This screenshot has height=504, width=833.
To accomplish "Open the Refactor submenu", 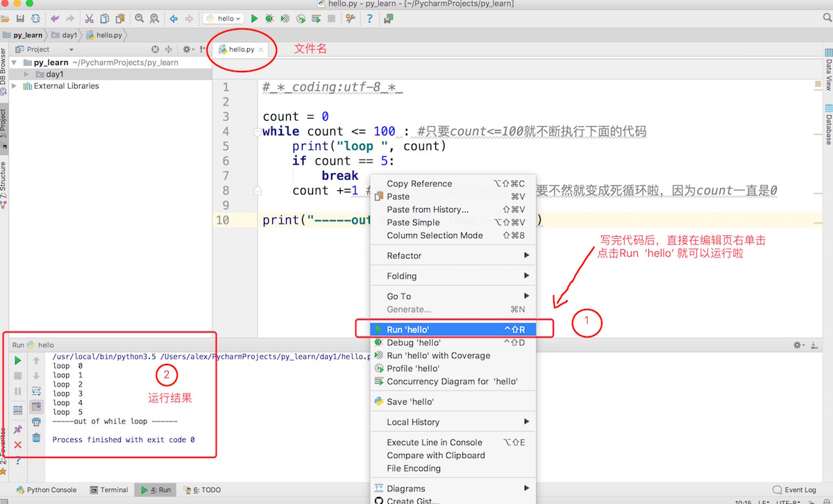I will (453, 255).
